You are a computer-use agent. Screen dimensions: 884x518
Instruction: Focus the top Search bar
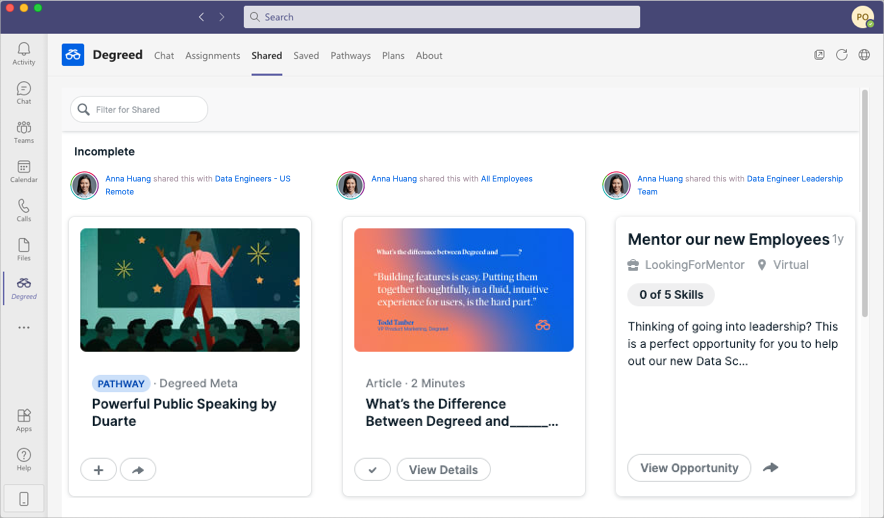click(441, 17)
